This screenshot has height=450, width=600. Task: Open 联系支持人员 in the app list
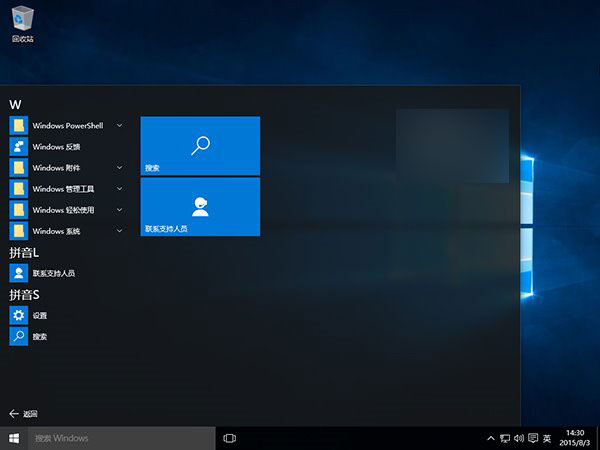54,273
